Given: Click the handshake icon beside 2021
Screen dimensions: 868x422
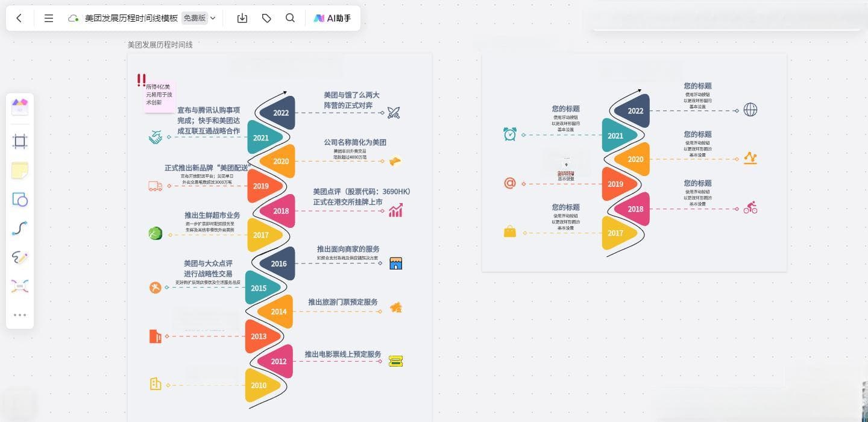Looking at the screenshot, I should (x=156, y=137).
